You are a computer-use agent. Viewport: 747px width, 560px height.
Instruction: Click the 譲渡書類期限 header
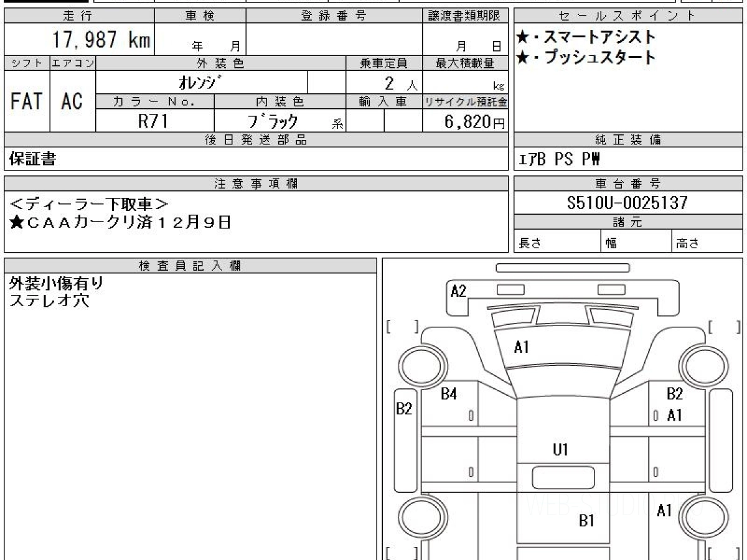click(465, 16)
